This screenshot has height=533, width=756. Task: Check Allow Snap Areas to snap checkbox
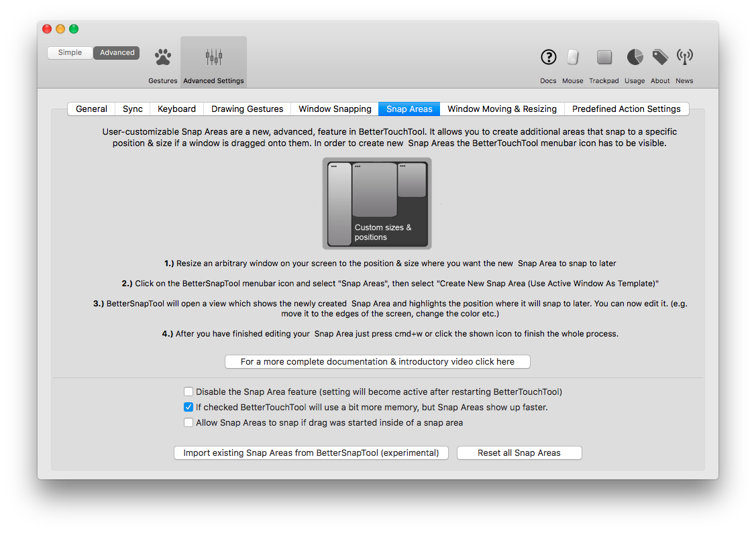tap(188, 422)
